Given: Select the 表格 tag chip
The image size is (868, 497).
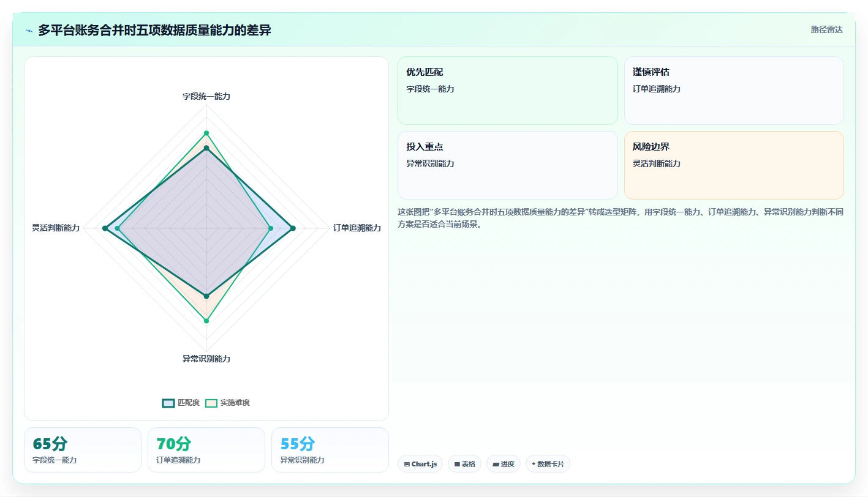Looking at the screenshot, I should pos(465,464).
